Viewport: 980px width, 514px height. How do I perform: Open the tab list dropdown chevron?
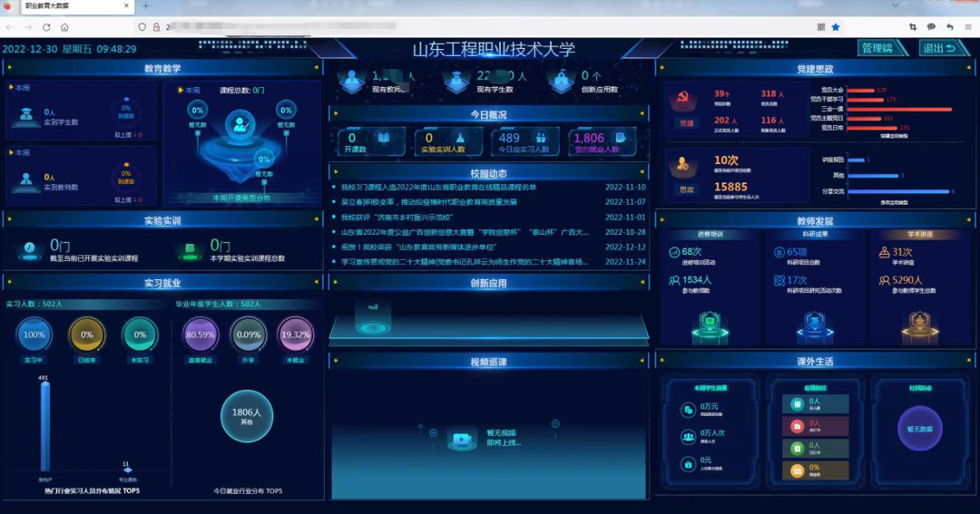click(x=895, y=5)
